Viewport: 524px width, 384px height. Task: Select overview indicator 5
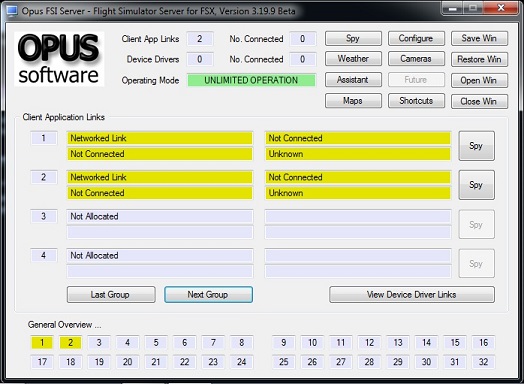click(x=156, y=343)
